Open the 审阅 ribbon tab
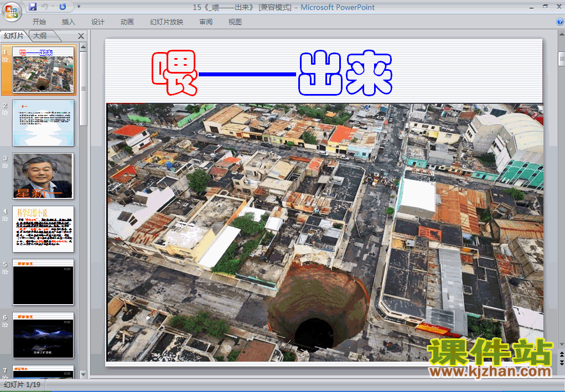Viewport: 565px width, 392px height. 206,22
